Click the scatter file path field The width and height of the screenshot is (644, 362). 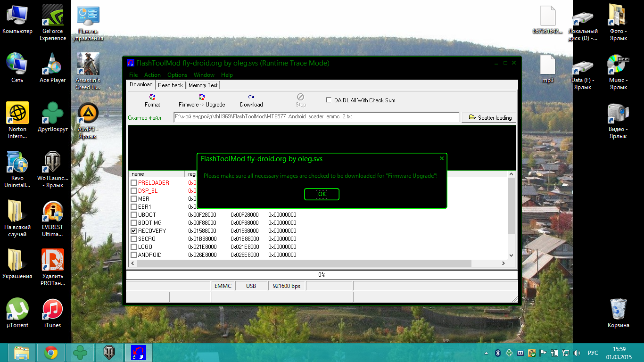tap(316, 117)
